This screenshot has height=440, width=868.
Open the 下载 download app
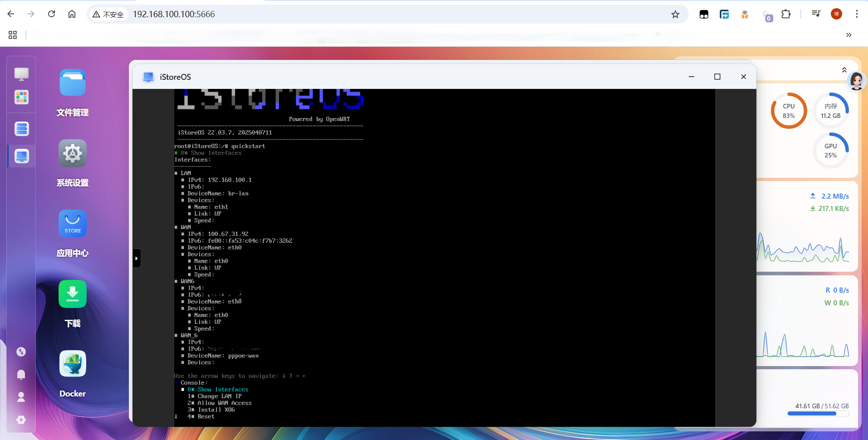73,294
